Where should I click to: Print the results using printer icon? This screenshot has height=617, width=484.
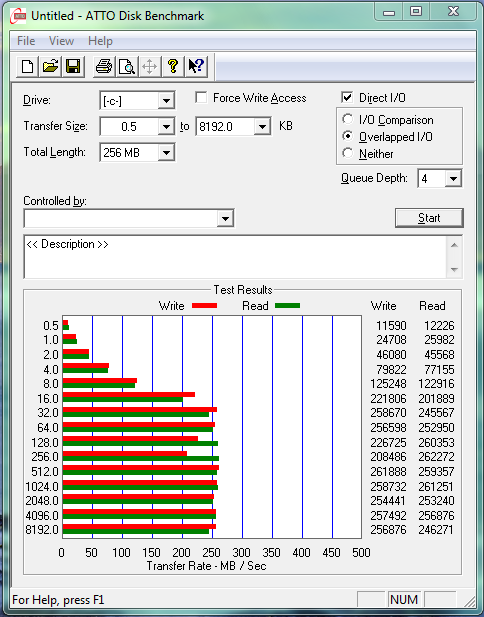click(104, 66)
